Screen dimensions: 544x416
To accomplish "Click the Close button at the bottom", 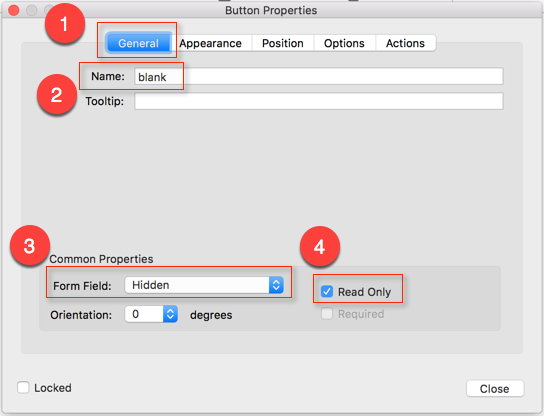I will (495, 389).
